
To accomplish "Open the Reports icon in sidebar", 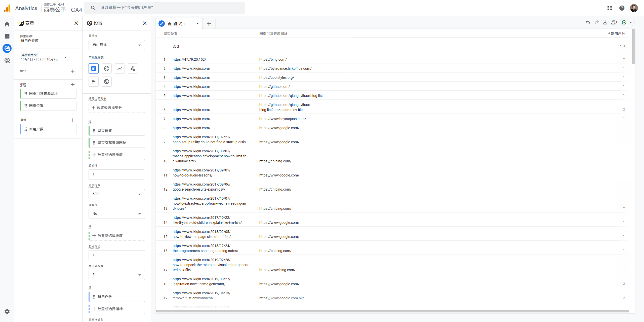I will click(7, 36).
